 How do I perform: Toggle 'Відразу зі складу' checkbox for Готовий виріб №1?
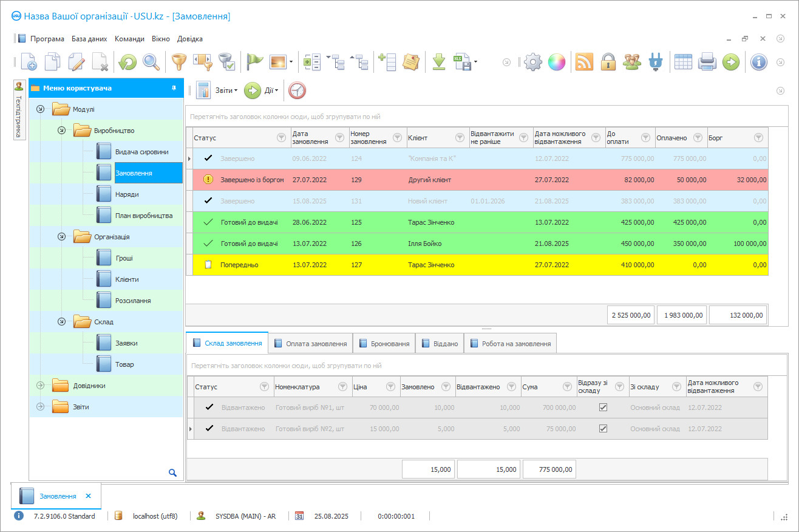pyautogui.click(x=603, y=408)
